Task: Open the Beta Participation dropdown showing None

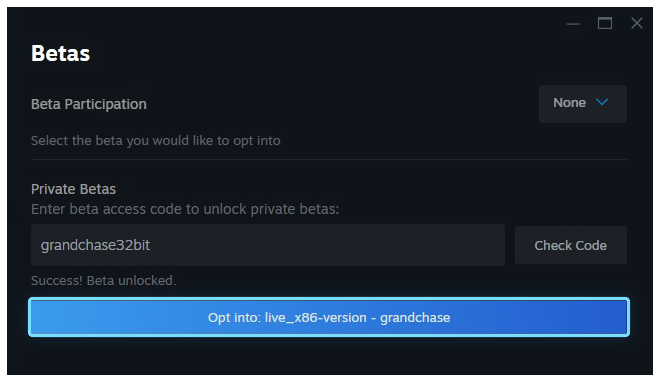Action: tap(583, 104)
